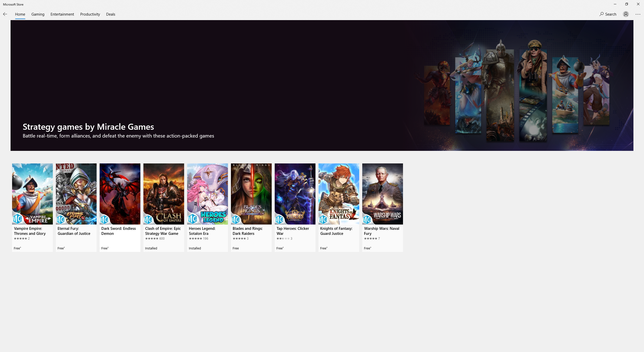Screen dimensions: 644x352
Task: Click 'Eternal Fury: Guardian of Justice' title
Action: point(74,231)
